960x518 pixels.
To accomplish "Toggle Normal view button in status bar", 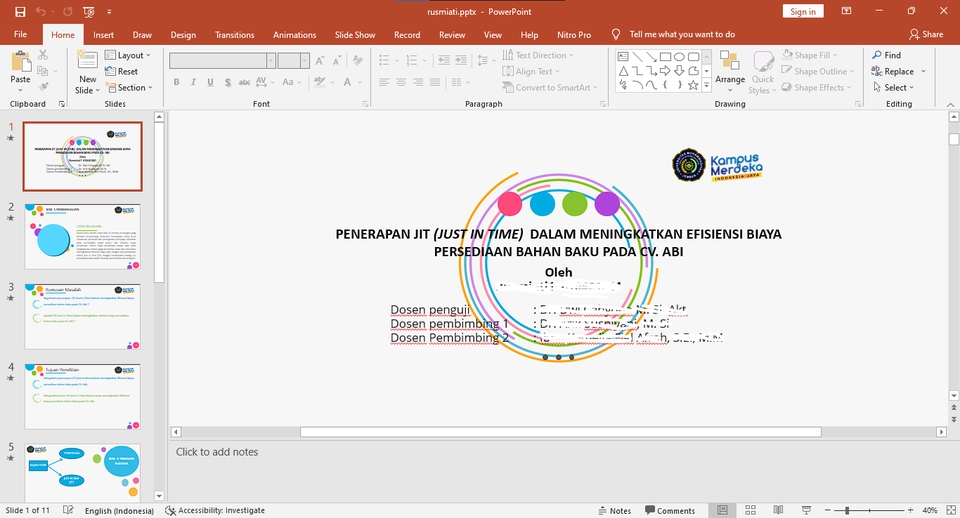I will [722, 510].
